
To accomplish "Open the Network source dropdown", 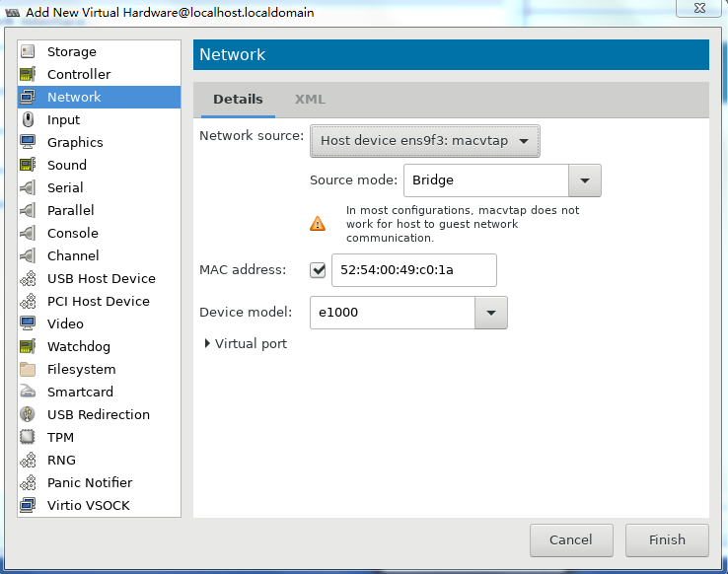I will click(425, 141).
